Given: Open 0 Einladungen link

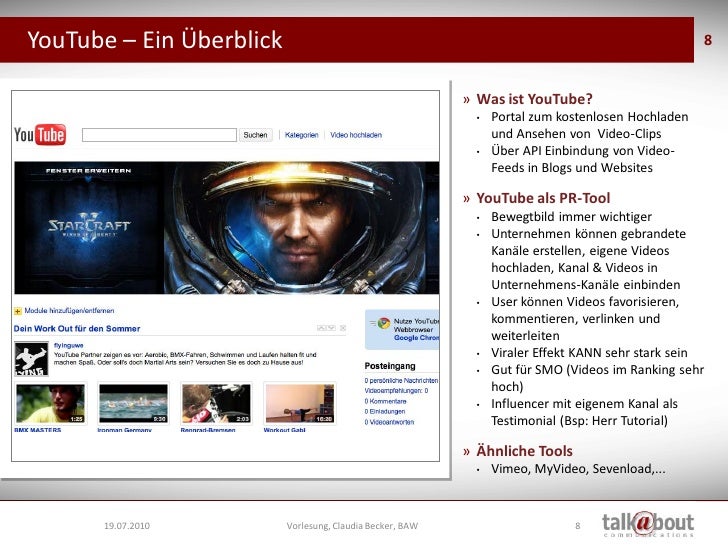Looking at the screenshot, I should (x=385, y=411).
